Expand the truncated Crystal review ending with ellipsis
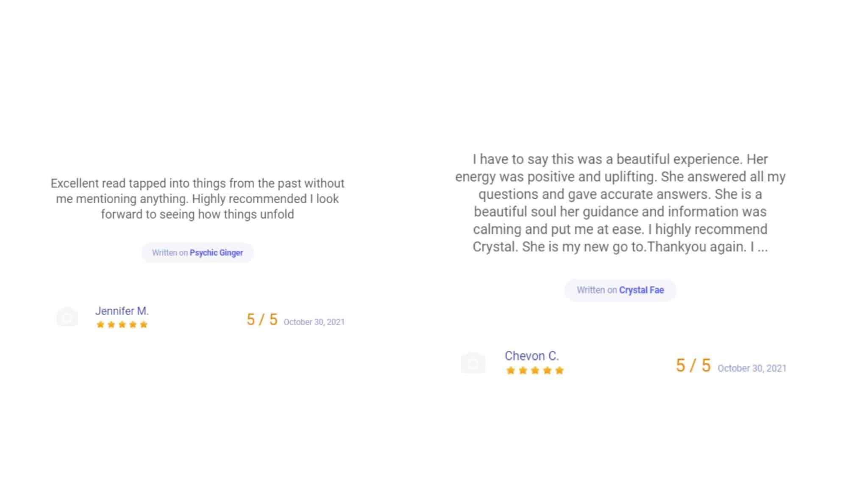This screenshot has width=868, height=488. coord(762,247)
